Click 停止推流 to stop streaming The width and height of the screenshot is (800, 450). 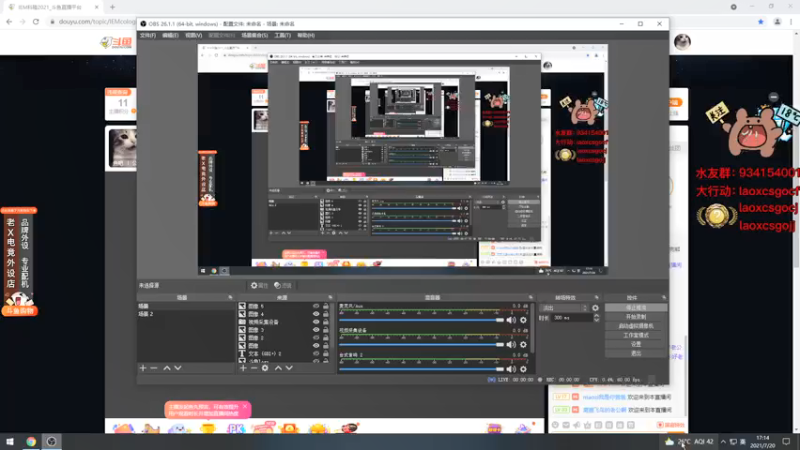pos(636,308)
